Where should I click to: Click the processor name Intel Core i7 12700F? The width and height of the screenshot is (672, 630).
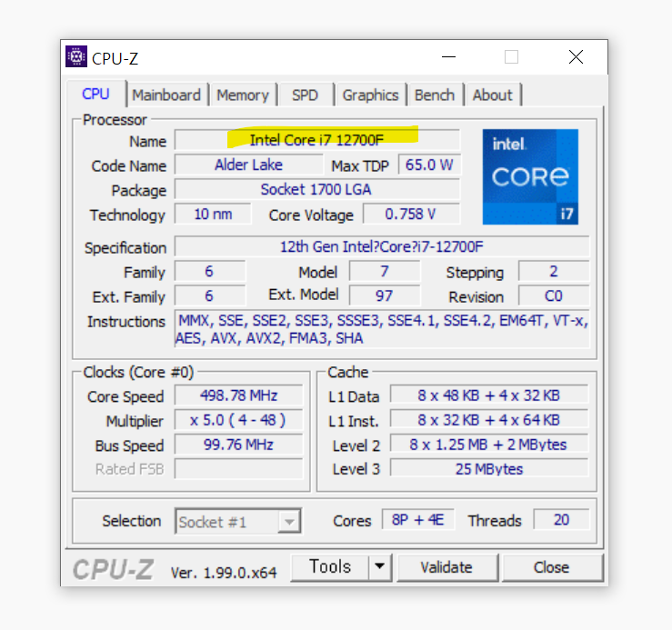coord(317,140)
